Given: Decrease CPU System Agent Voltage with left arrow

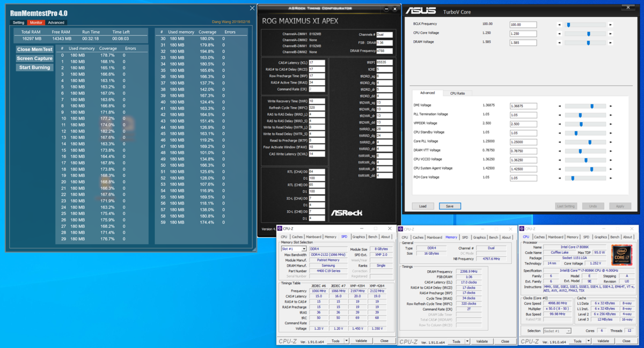Looking at the screenshot, I should tap(560, 169).
